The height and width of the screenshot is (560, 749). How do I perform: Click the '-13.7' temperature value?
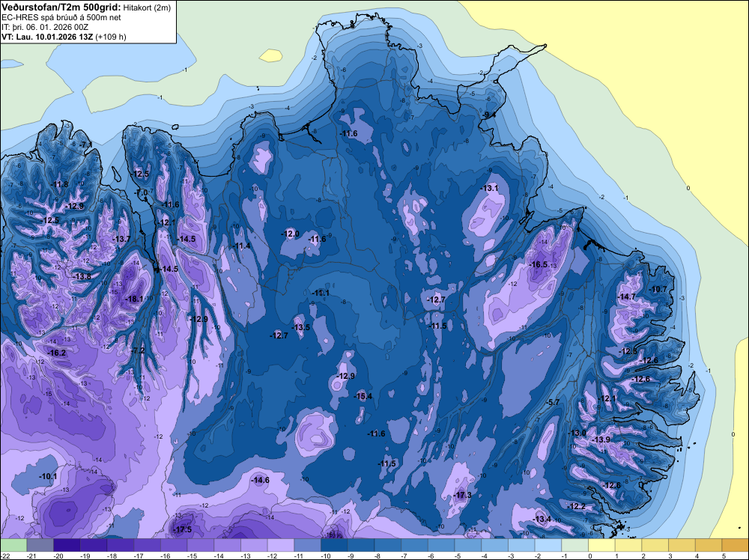click(121, 239)
